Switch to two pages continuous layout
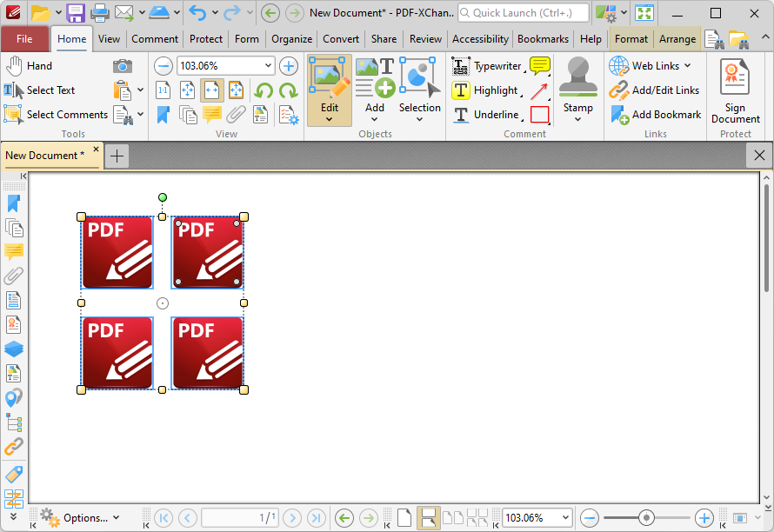 pos(477,518)
